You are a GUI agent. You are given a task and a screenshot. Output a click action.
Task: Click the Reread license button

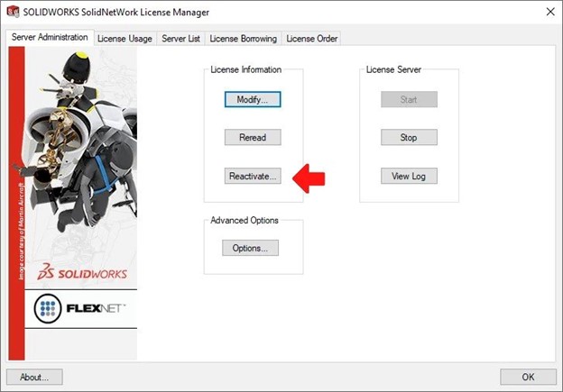pos(252,137)
